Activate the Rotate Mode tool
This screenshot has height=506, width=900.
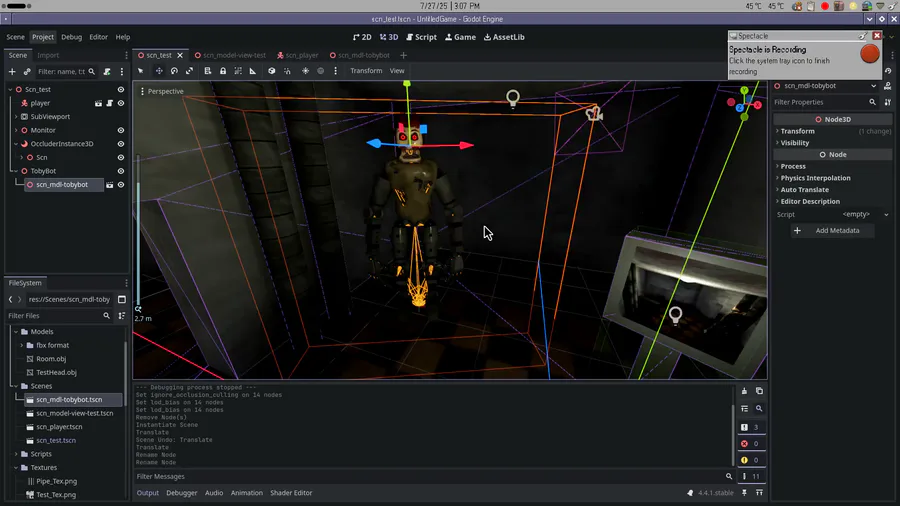(174, 71)
